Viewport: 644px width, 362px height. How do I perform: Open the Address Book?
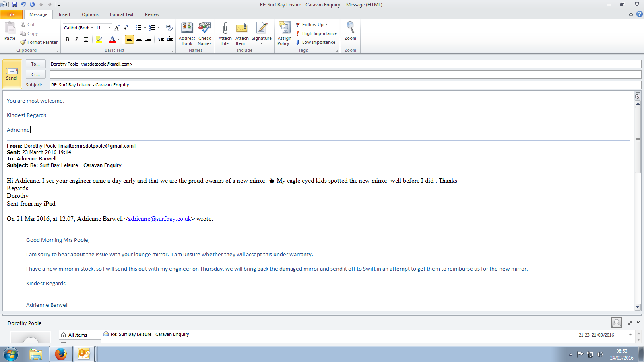click(187, 34)
